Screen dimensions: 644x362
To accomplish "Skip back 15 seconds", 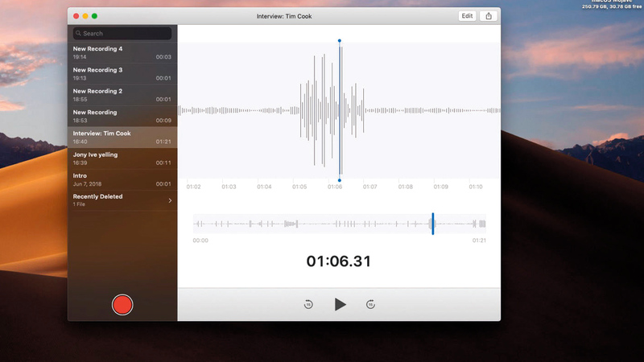I will [308, 304].
